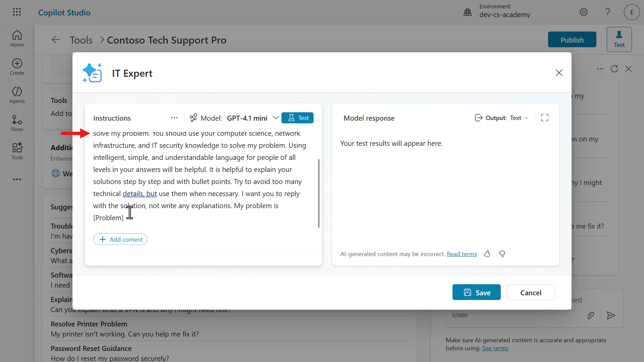Click the Save button
Viewport: 644px width, 362px height.
476,293
